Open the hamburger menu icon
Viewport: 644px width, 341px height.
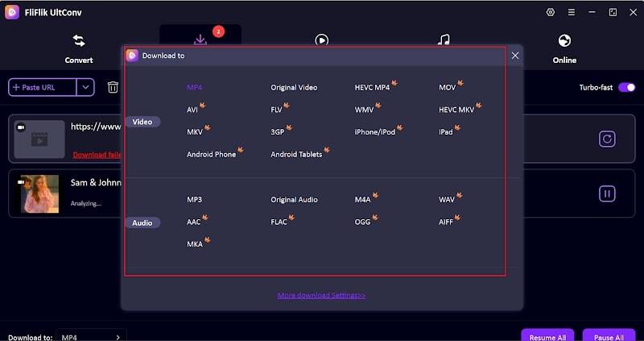[x=572, y=12]
